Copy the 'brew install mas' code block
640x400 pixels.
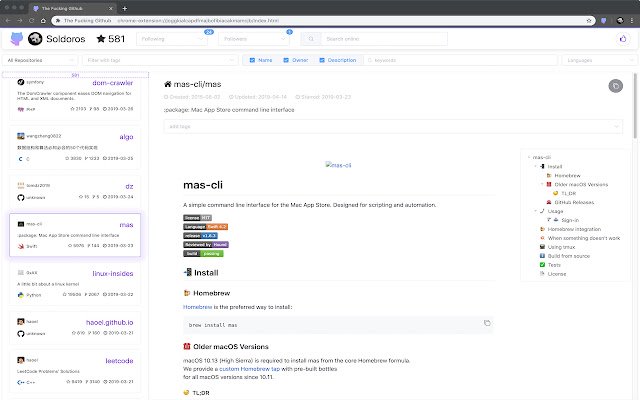click(x=487, y=323)
